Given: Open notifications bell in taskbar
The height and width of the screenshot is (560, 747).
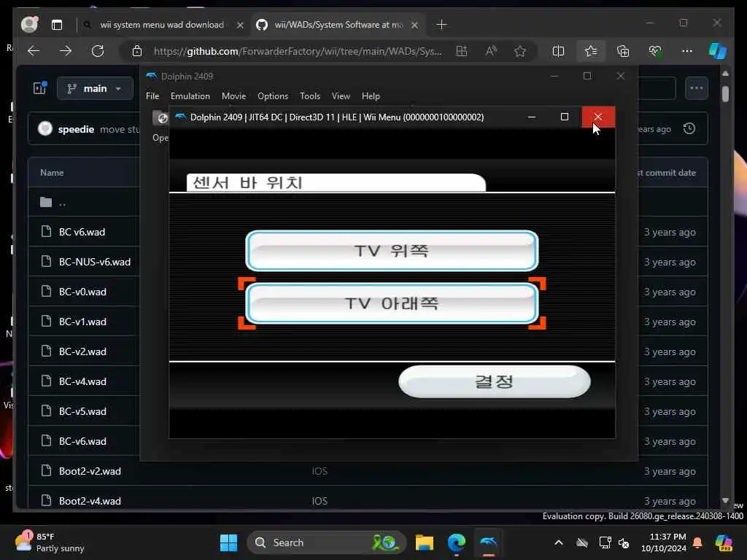Looking at the screenshot, I should pyautogui.click(x=697, y=542).
